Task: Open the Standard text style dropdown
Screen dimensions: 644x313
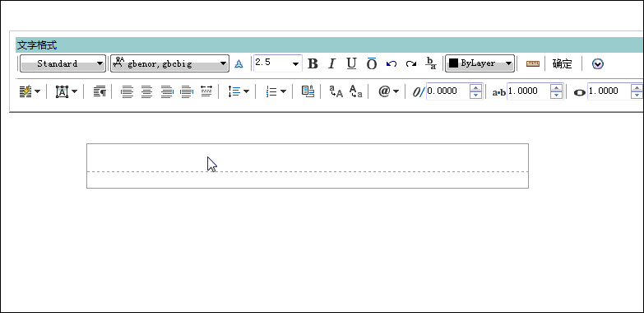Action: (63, 63)
